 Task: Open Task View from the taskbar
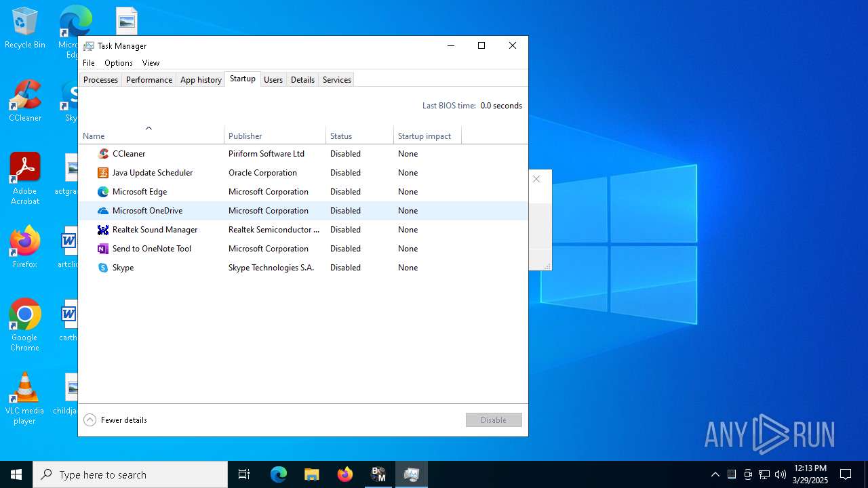point(244,474)
